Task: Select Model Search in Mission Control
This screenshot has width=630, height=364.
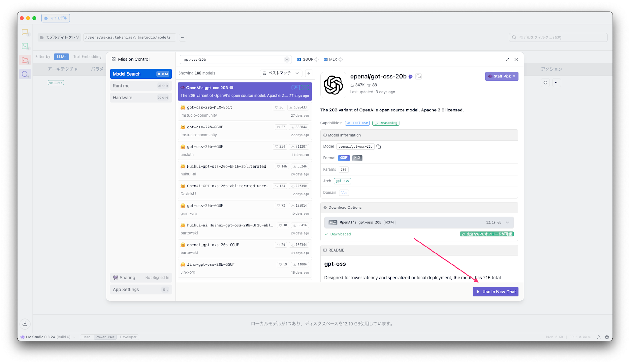Action: click(141, 74)
